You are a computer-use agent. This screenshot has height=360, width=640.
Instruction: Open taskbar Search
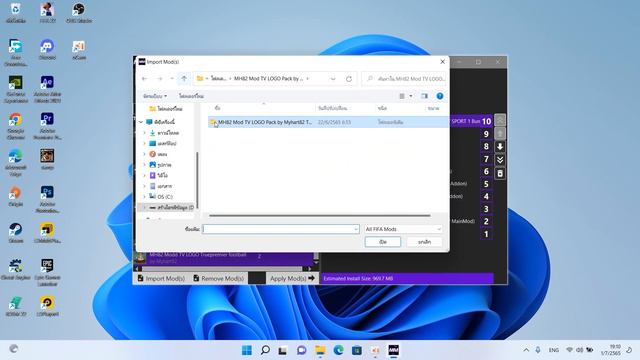pos(265,350)
